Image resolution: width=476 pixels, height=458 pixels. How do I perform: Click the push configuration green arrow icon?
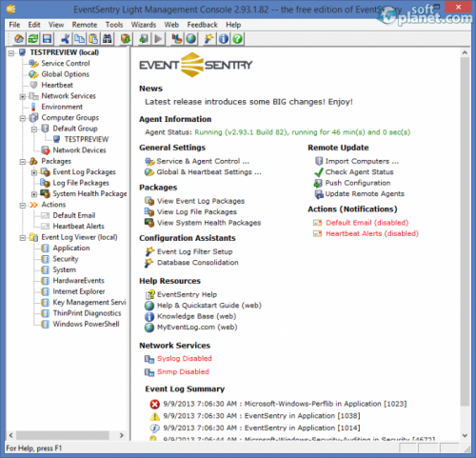pyautogui.click(x=144, y=39)
